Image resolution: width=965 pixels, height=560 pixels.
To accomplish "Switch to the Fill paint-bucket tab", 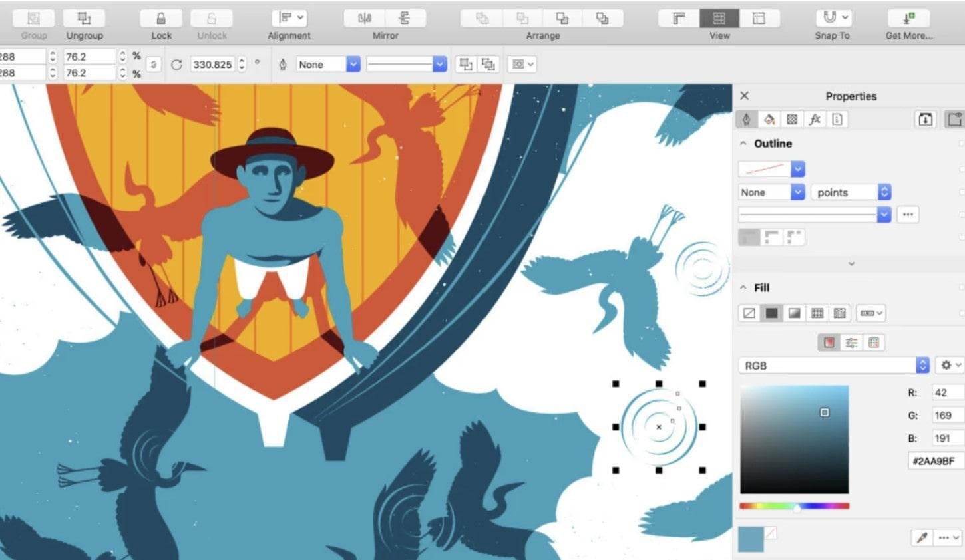I will pos(769,119).
